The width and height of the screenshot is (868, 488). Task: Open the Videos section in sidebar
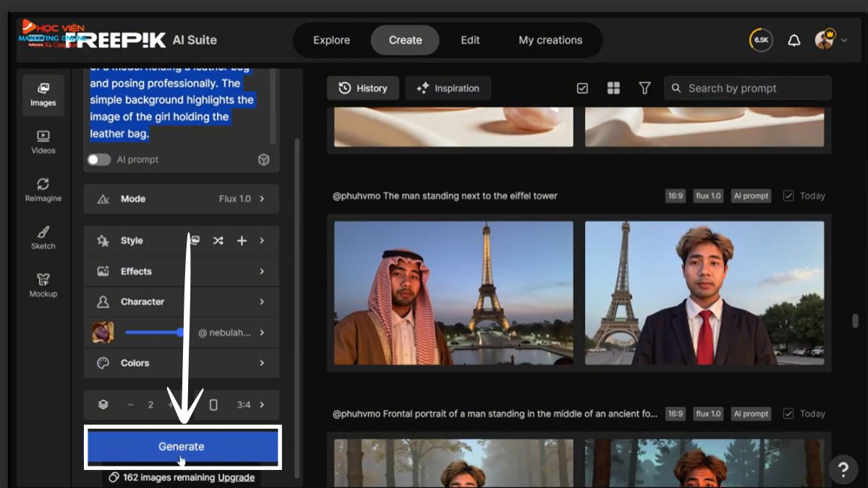[43, 142]
